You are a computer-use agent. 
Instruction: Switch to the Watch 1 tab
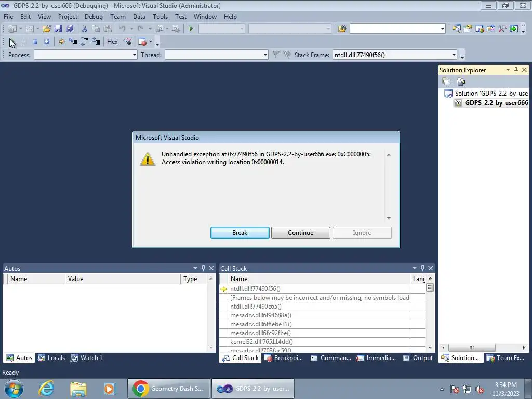click(x=87, y=357)
